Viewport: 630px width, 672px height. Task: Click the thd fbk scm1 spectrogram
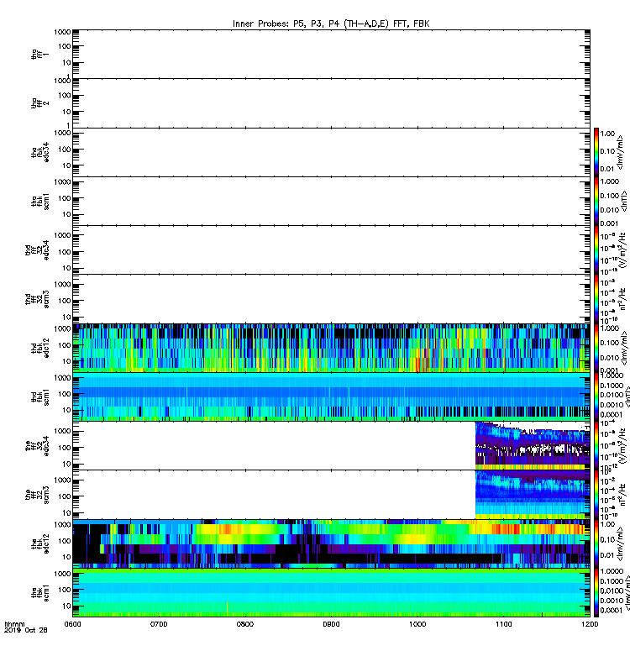331,397
